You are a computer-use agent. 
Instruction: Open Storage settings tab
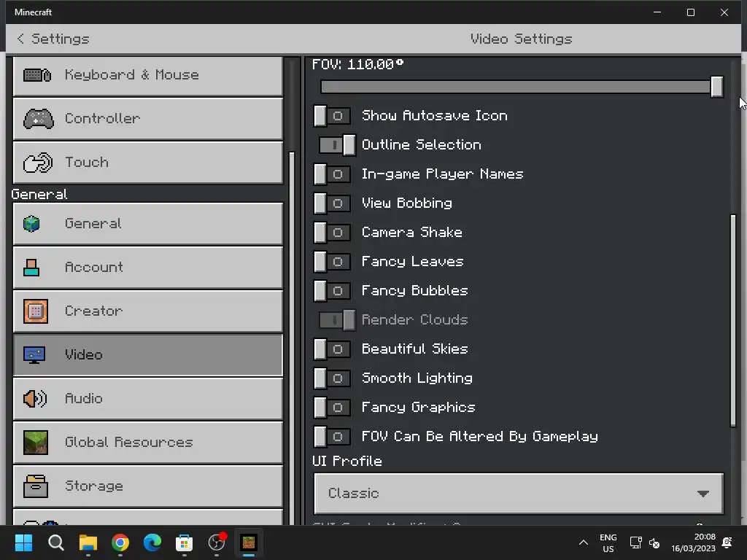[148, 486]
